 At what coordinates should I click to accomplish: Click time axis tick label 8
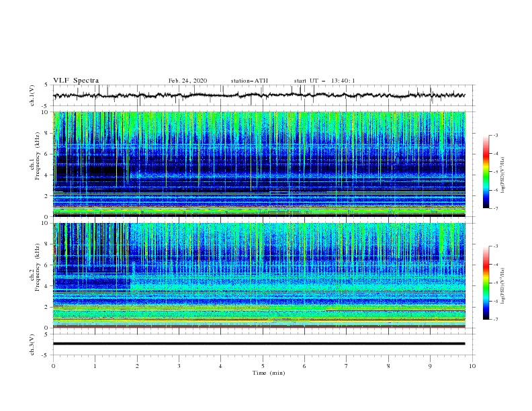pos(388,366)
